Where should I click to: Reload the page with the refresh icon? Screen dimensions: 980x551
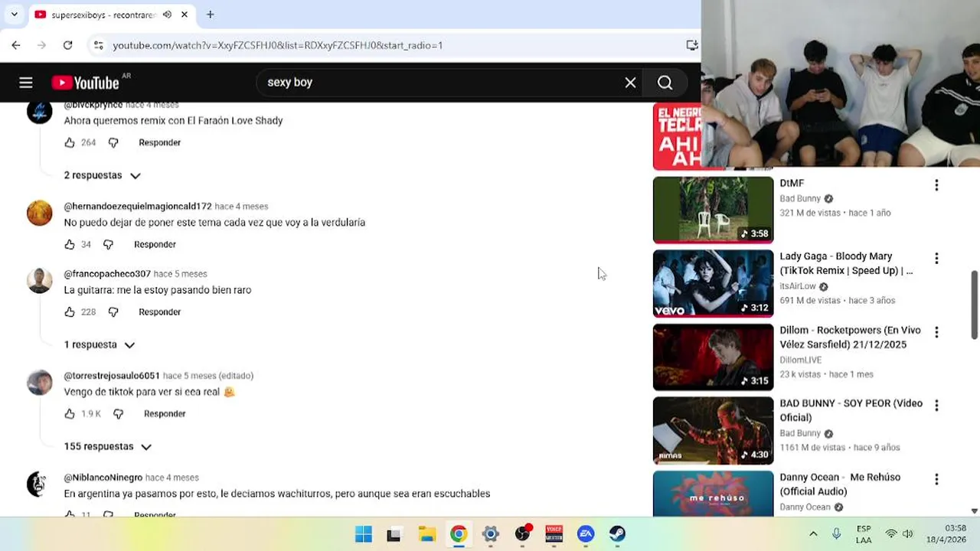tap(67, 45)
